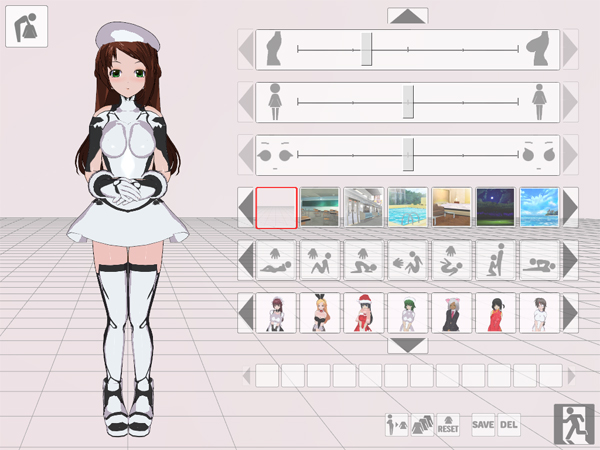Choose the maid costume character

coord(276,313)
